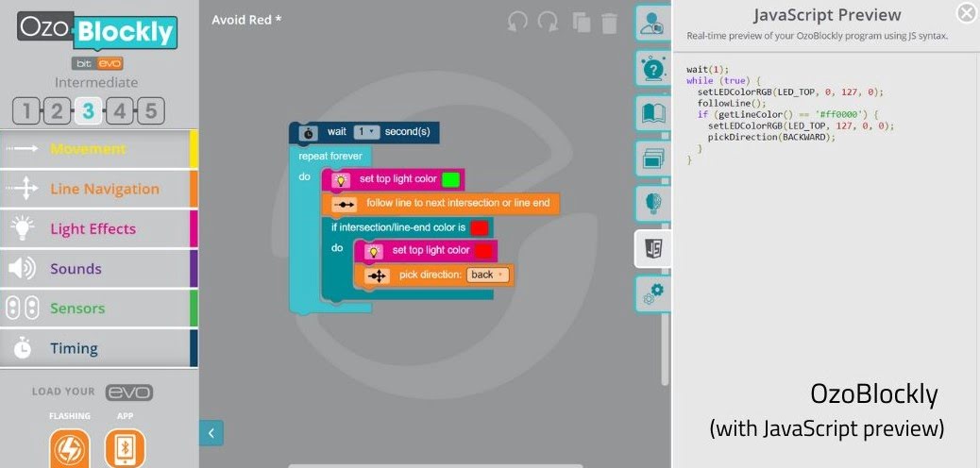Select the Sounds category
Viewport: 980px width, 468px height.
(x=99, y=269)
